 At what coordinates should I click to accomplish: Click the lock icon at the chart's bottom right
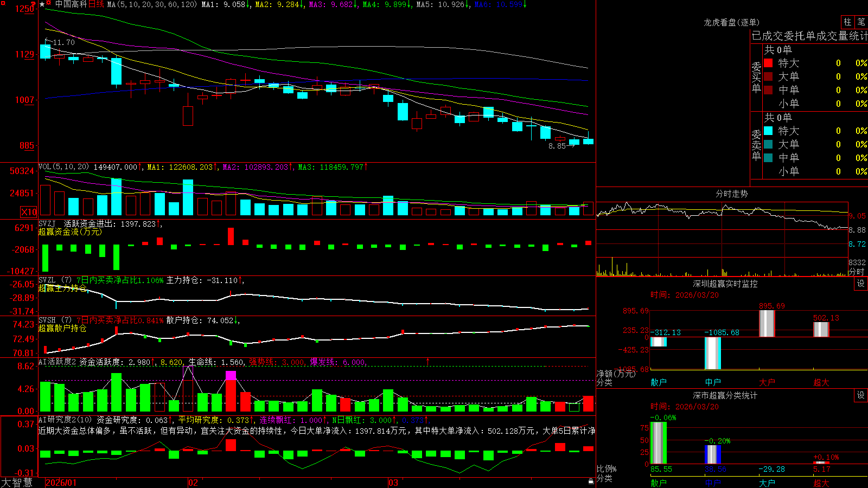(x=591, y=481)
